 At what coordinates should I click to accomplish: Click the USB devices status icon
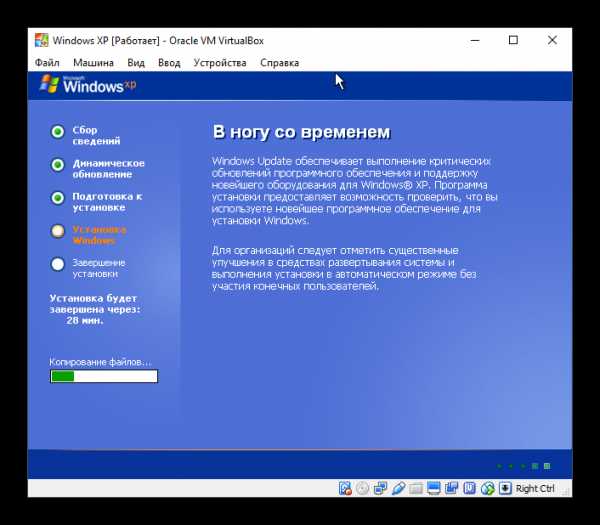coord(398,488)
